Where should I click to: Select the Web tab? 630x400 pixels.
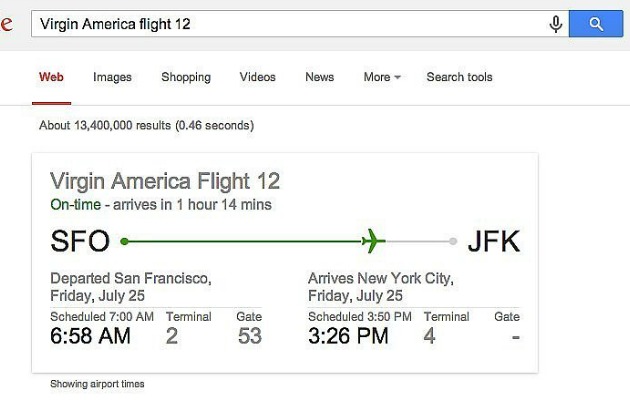pyautogui.click(x=51, y=77)
